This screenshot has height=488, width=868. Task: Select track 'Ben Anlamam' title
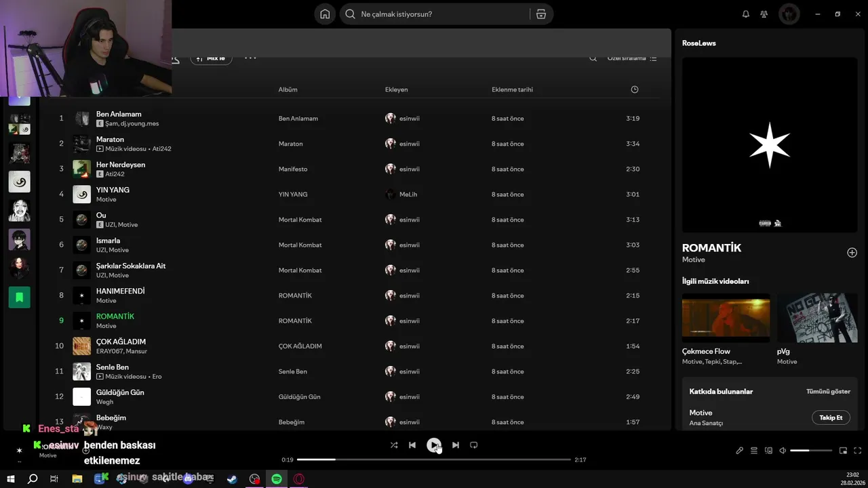tap(119, 114)
